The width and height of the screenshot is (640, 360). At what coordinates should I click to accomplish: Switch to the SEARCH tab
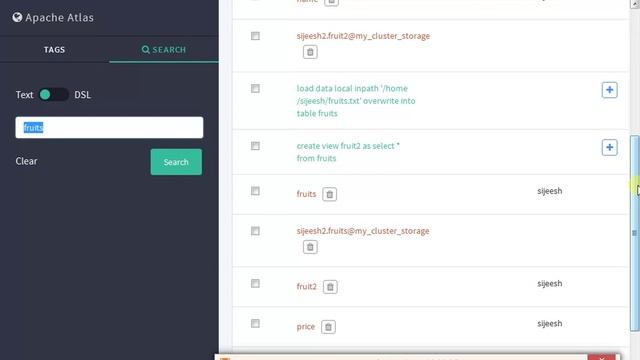point(164,50)
